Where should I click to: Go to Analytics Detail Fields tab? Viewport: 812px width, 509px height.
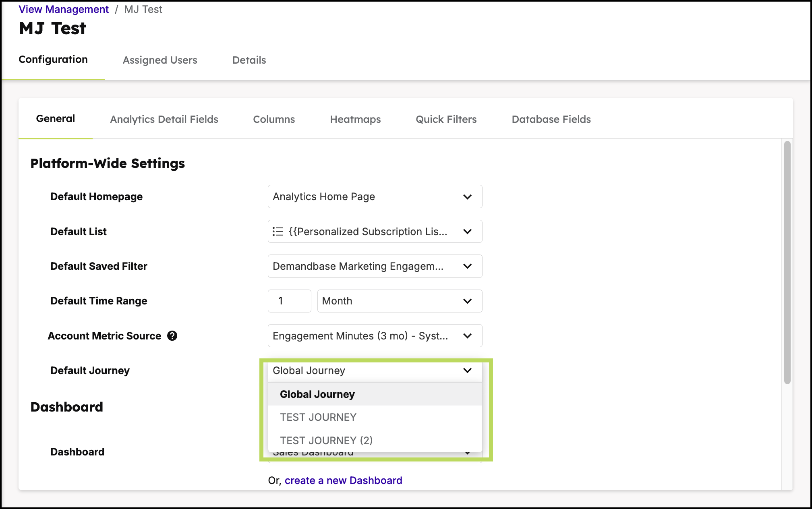pos(164,119)
